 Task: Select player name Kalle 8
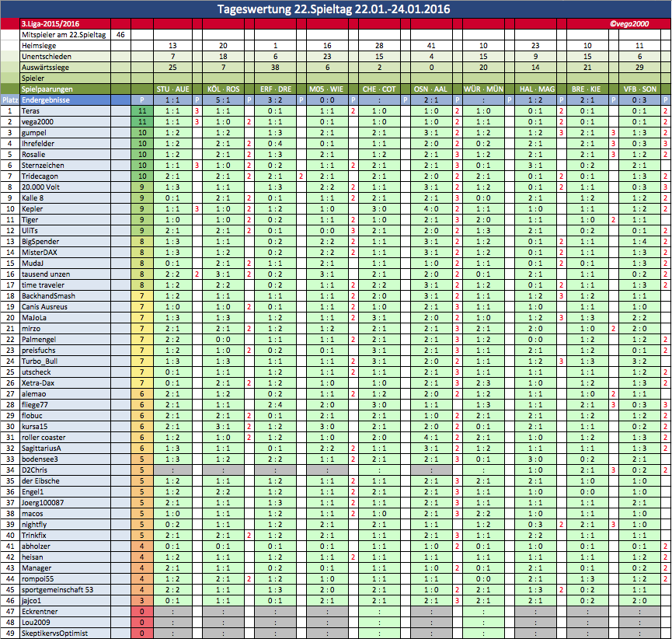(33, 198)
